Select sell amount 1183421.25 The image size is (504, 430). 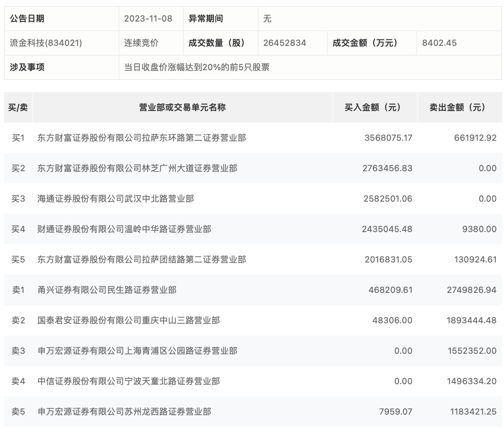point(473,412)
